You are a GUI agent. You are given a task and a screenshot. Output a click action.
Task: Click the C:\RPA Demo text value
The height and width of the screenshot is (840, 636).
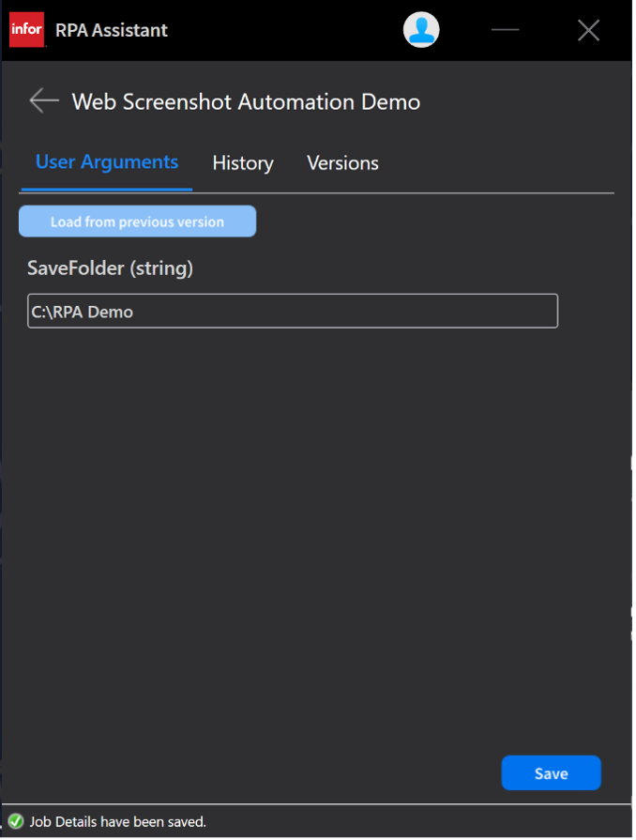pyautogui.click(x=83, y=312)
